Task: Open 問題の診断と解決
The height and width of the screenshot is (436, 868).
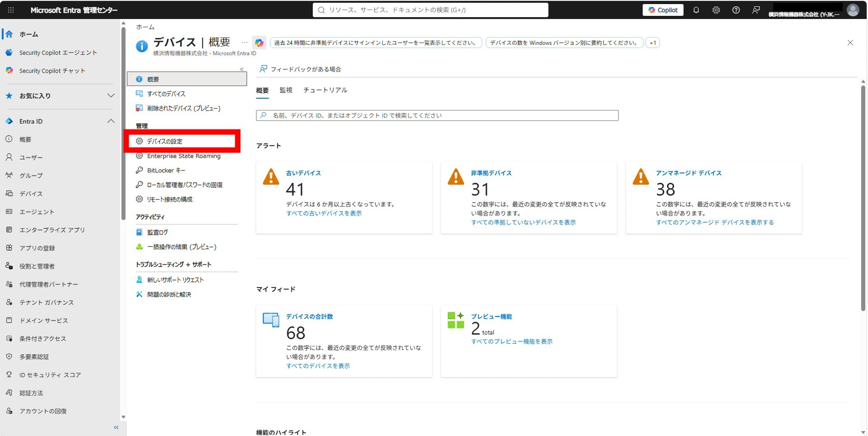Action: 169,294
